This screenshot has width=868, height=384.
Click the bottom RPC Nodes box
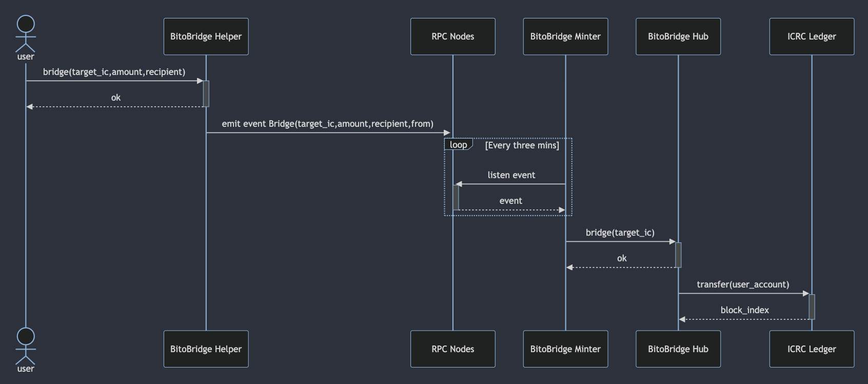pyautogui.click(x=452, y=349)
